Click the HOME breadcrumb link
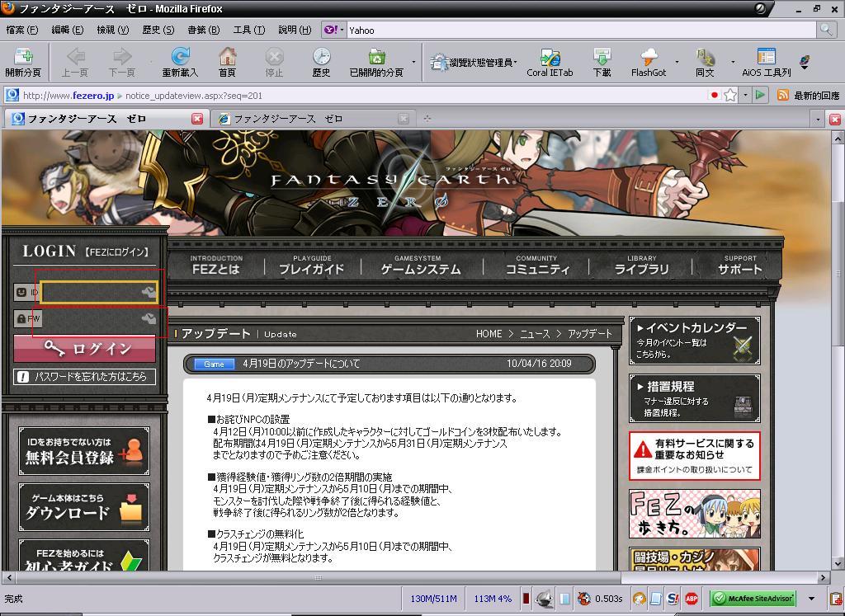Image resolution: width=845 pixels, height=616 pixels. [489, 334]
